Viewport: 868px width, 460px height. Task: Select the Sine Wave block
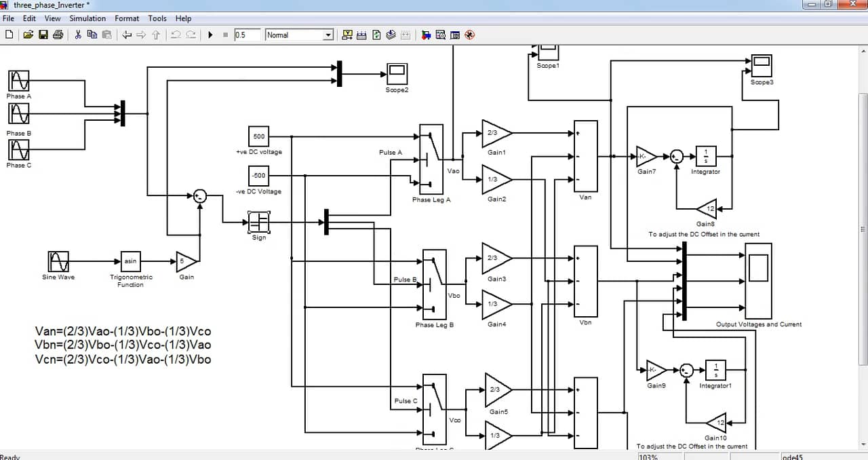pyautogui.click(x=58, y=261)
